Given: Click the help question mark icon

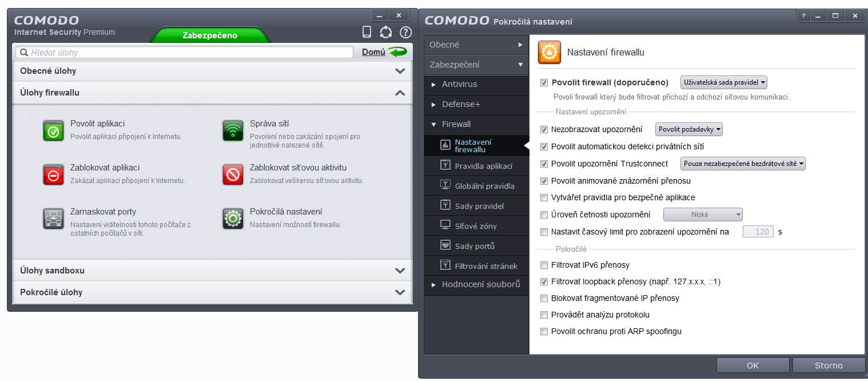Looking at the screenshot, I should 405,32.
